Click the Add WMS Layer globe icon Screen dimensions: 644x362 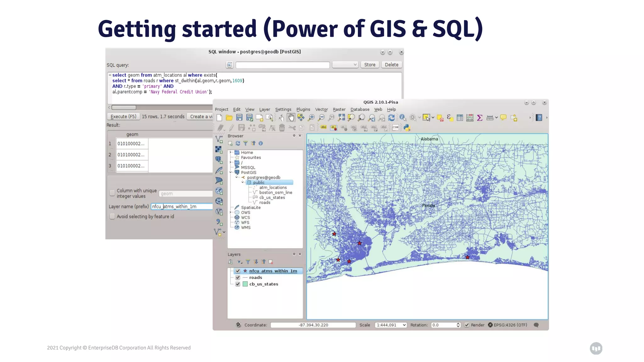pos(219,191)
